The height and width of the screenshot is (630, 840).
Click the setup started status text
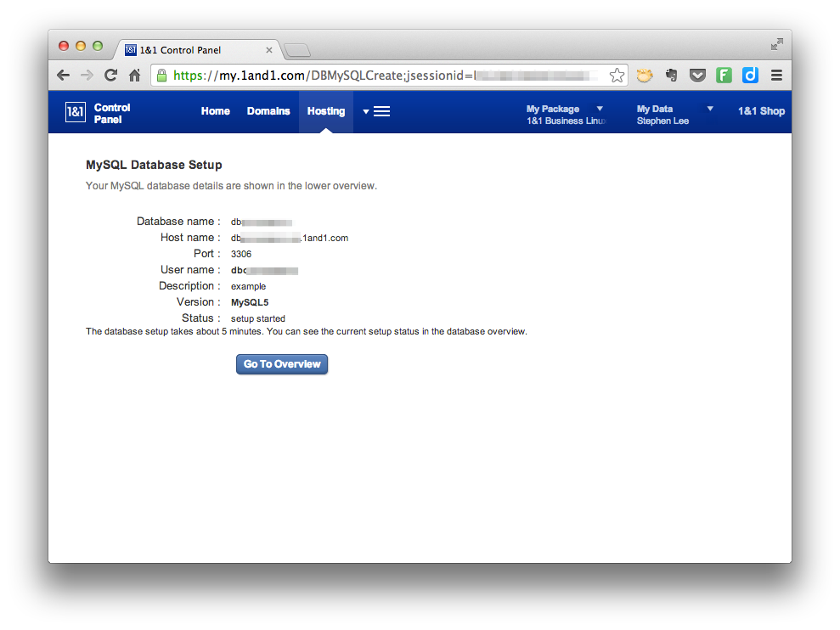click(257, 318)
